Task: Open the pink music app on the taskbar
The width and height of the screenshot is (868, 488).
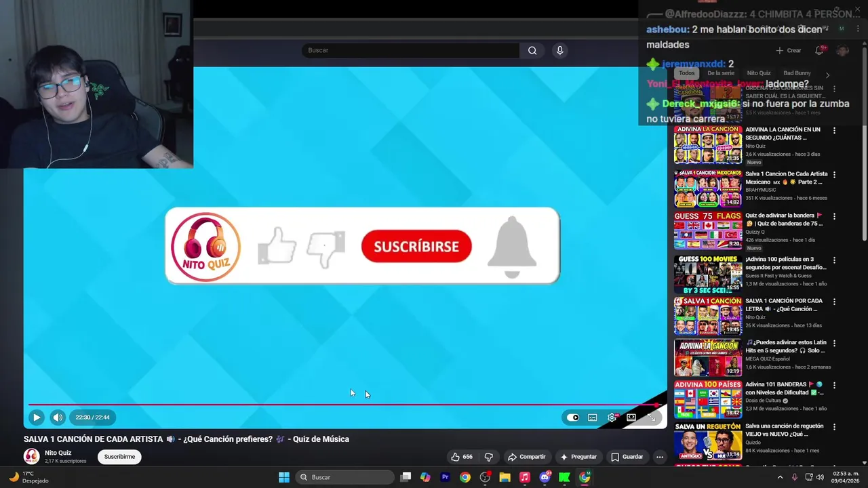Action: coord(524,477)
